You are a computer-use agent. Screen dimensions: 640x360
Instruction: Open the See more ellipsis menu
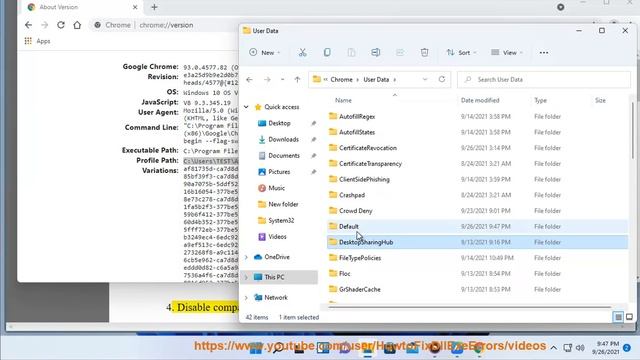pyautogui.click(x=544, y=53)
